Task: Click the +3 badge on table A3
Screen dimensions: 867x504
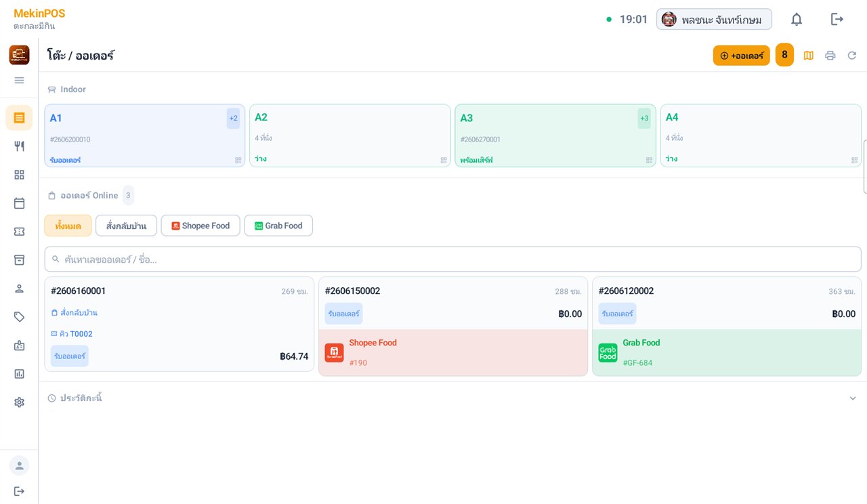Action: pyautogui.click(x=644, y=119)
